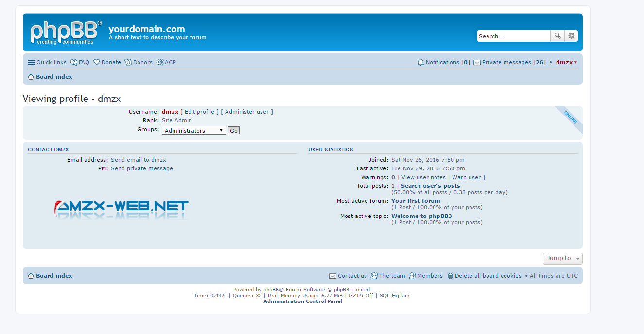Viewport: 644px width, 334px height.
Task: Click the dmzx username in profile
Action: 170,112
